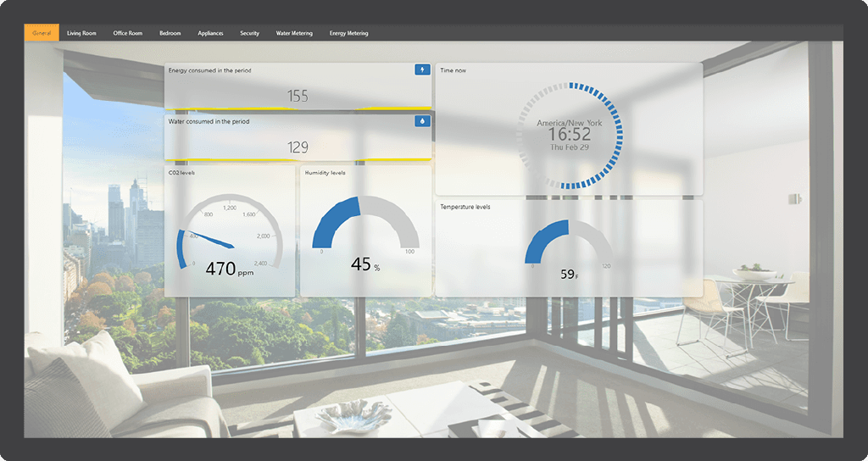Click the 'Water consumed in the period' title
Screen dimensions: 868x461
click(209, 121)
